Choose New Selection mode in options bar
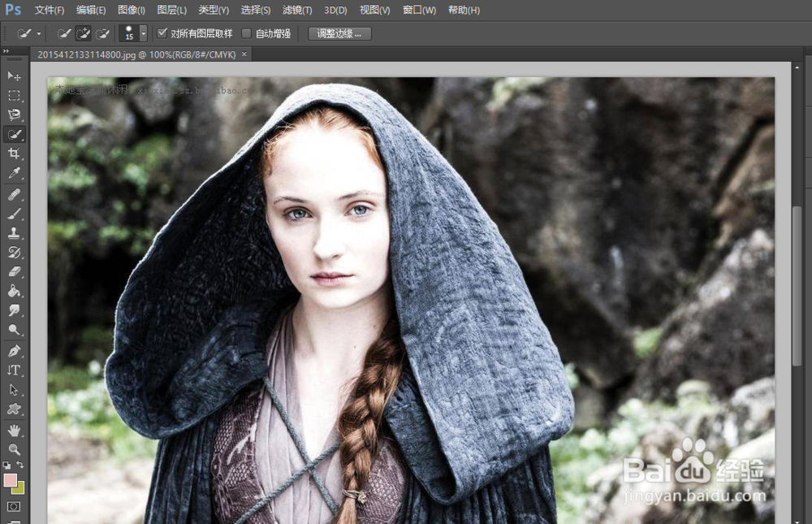The image size is (812, 524). 63,33
